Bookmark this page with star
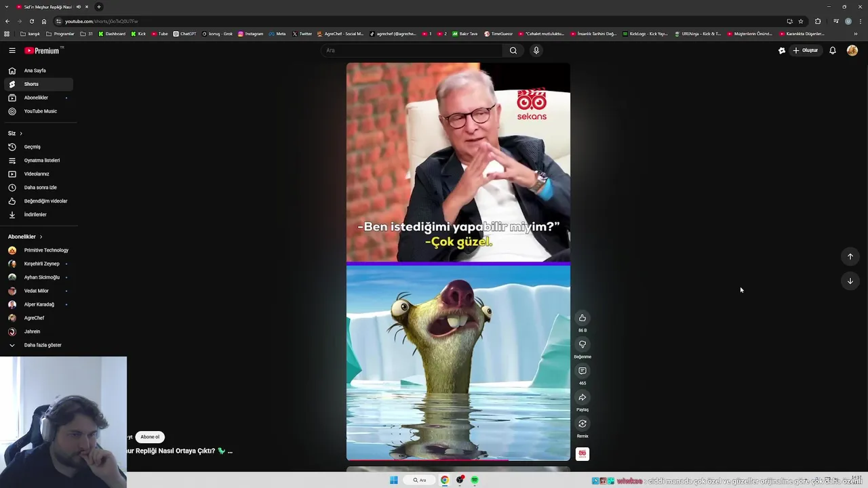The width and height of the screenshot is (868, 488). 801,21
